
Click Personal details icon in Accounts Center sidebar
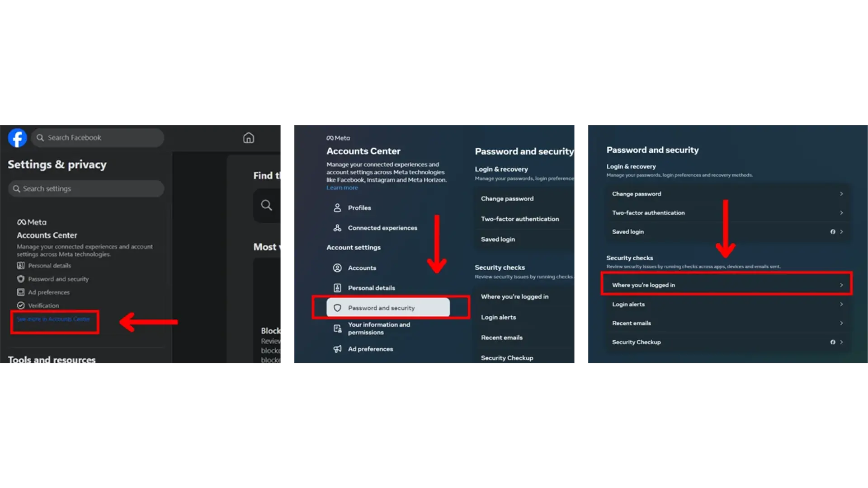[337, 288]
